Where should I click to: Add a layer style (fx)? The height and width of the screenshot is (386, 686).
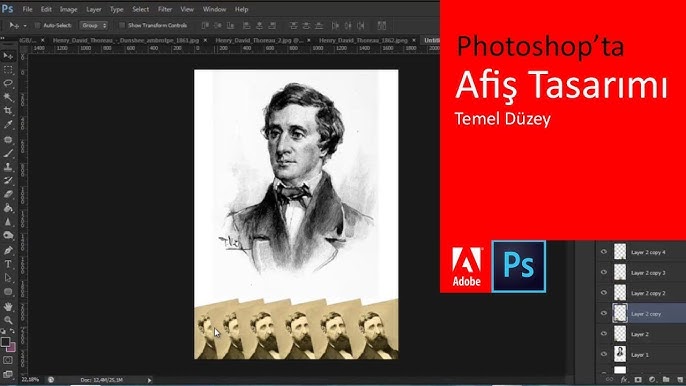[x=624, y=379]
